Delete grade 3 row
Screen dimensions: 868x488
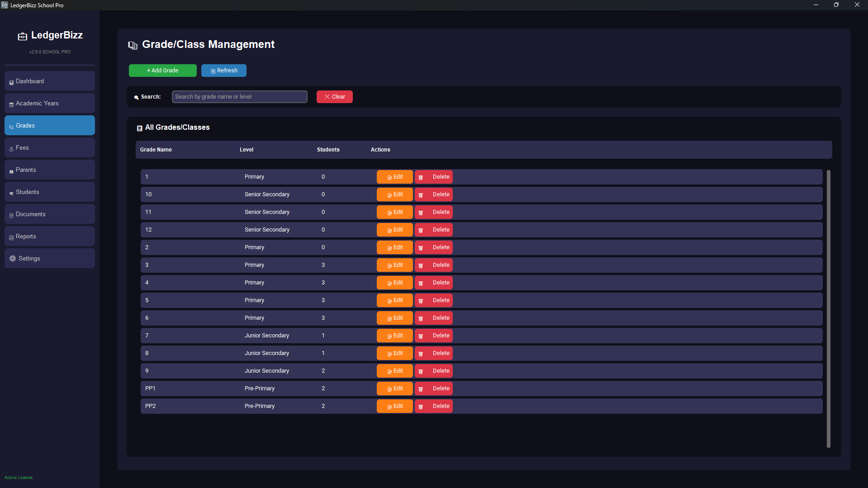(434, 265)
